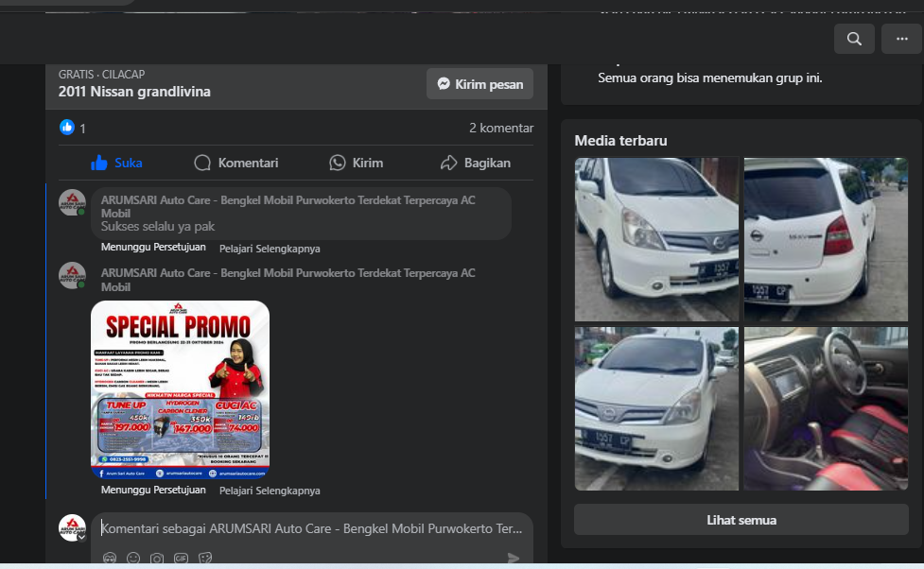View the 2 komentar link
This screenshot has height=569, width=924.
point(501,128)
